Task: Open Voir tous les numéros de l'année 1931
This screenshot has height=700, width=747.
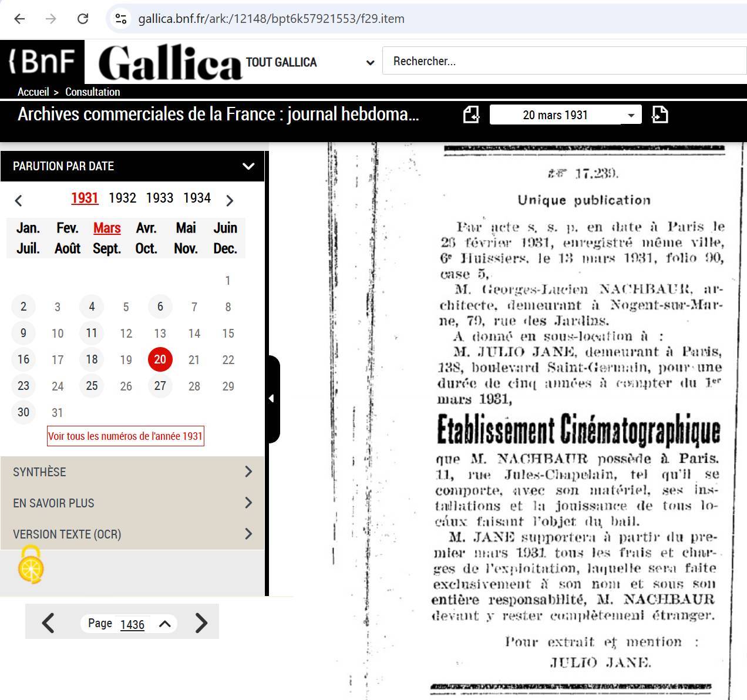Action: (125, 436)
